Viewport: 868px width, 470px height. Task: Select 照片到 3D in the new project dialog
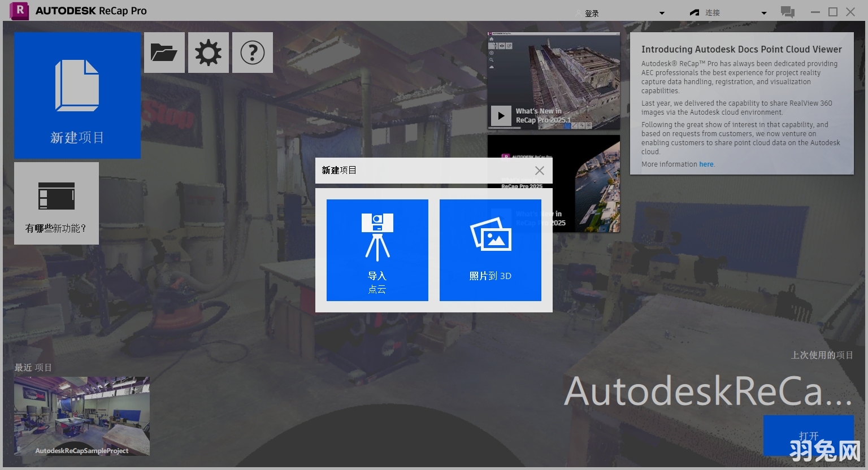[x=489, y=250]
